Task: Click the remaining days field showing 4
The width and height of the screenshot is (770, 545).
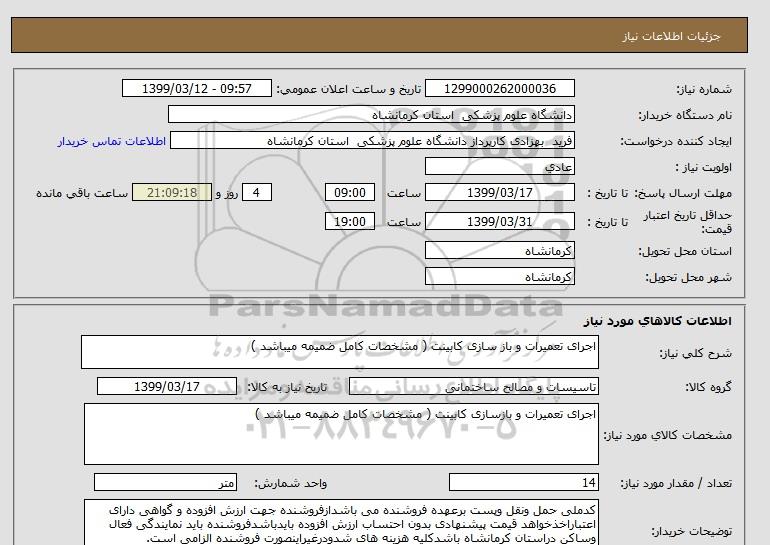Action: 257,192
